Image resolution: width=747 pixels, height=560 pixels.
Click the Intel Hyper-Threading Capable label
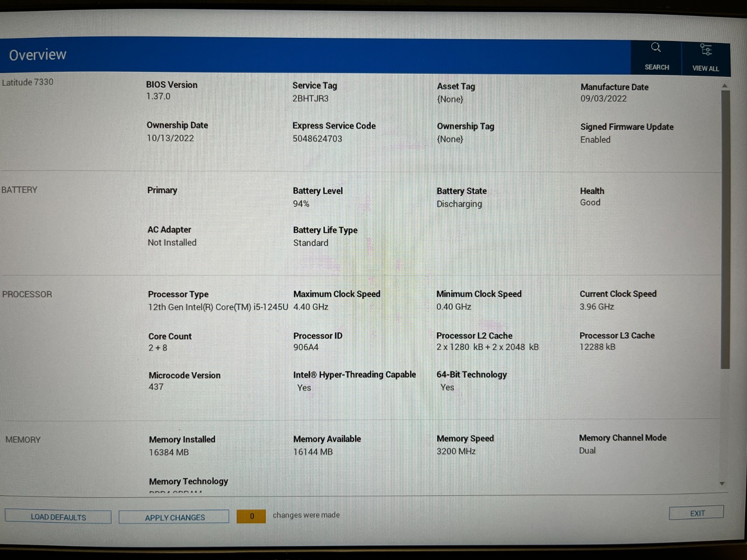click(354, 375)
